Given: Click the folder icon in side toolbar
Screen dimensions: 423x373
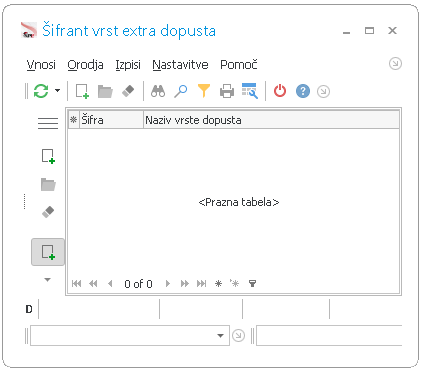Looking at the screenshot, I should pyautogui.click(x=48, y=184).
